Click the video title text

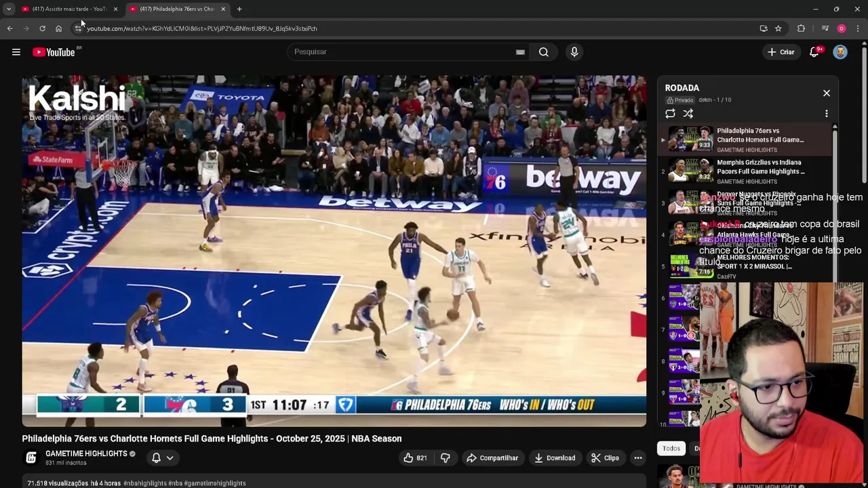212,439
